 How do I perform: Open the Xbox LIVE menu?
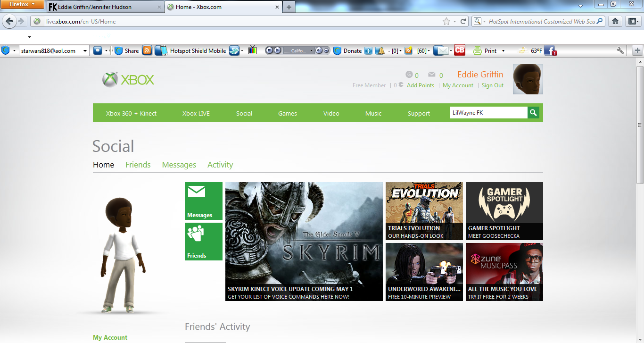point(196,113)
